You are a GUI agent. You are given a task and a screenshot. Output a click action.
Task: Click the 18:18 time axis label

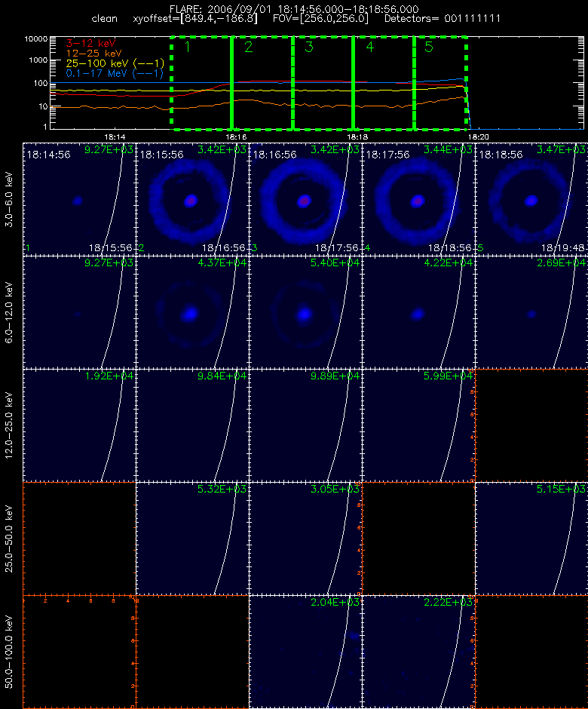click(x=357, y=137)
